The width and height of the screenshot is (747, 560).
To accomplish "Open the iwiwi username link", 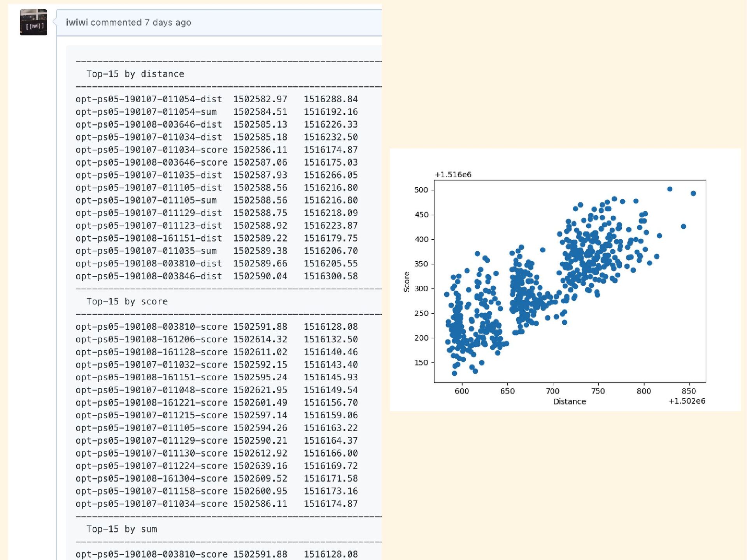I will point(77,22).
